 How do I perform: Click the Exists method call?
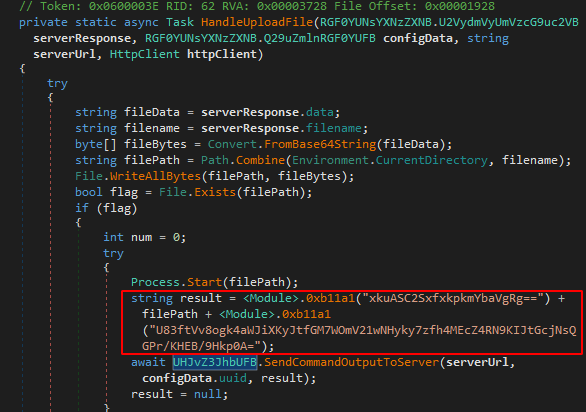click(215, 193)
